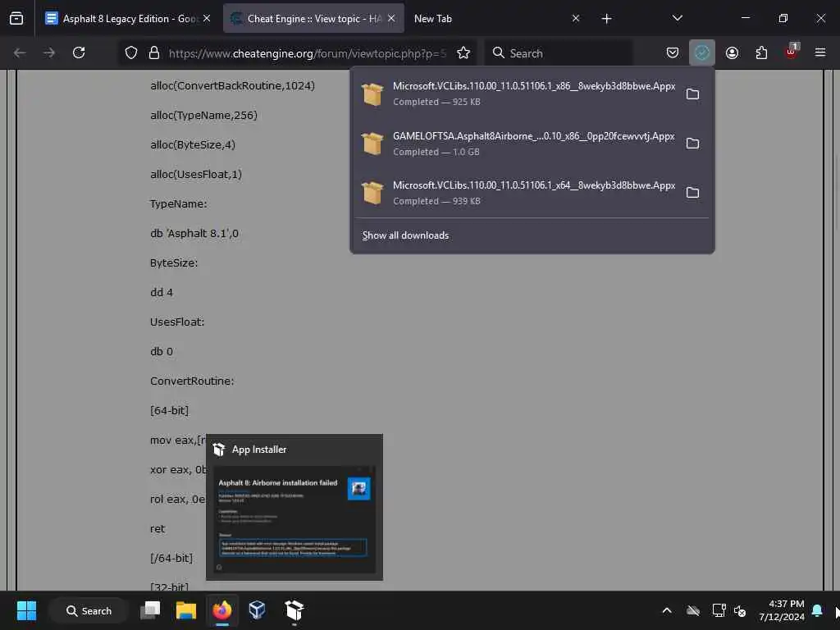Close the Cheat Engine tab
Screen dimensions: 840x630
(391, 19)
